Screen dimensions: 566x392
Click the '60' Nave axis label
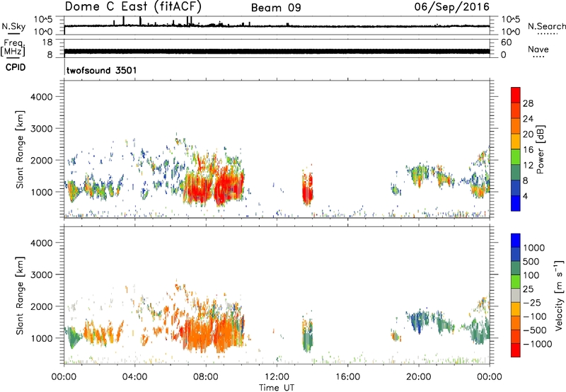coord(506,42)
